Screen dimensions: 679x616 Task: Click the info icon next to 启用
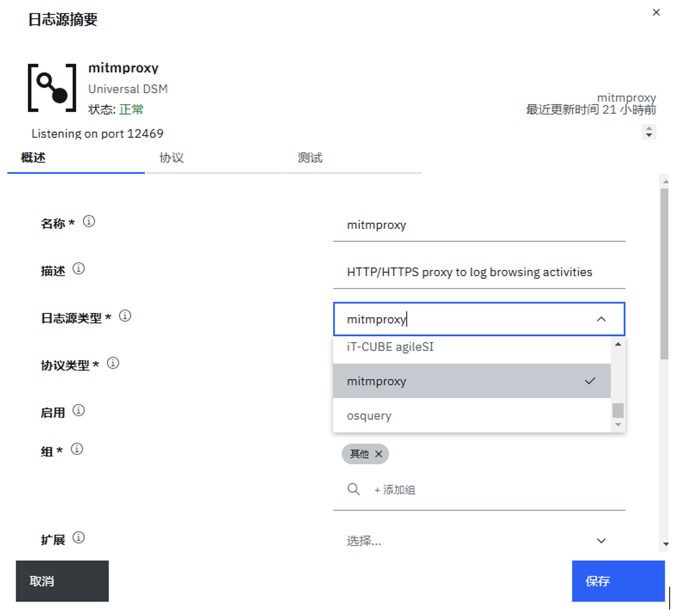pyautogui.click(x=78, y=410)
